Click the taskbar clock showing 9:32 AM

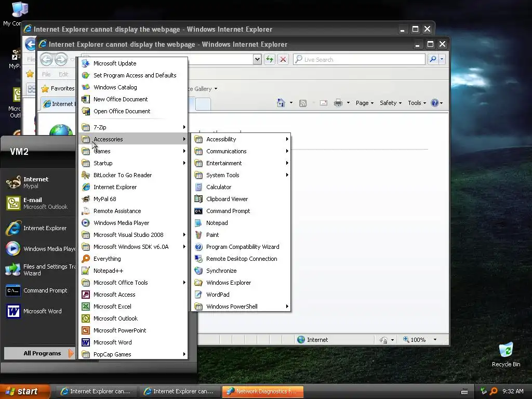[x=513, y=391]
